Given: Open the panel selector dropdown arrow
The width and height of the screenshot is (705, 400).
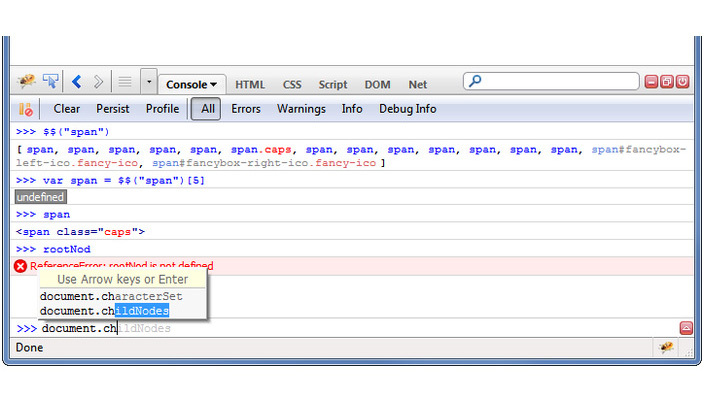Looking at the screenshot, I should tap(149, 82).
